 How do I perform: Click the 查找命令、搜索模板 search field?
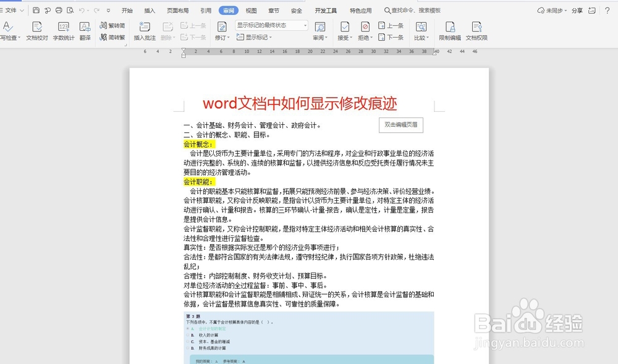coord(413,11)
